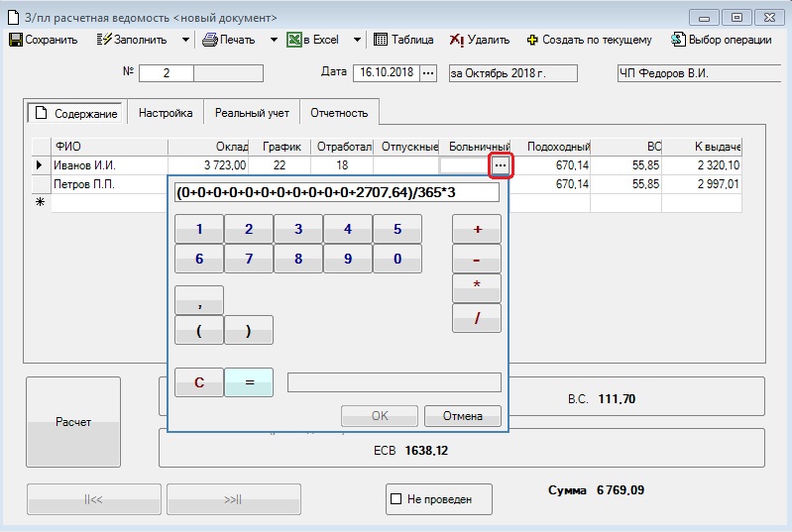Screen dimensions: 792x532
Task: Toggle the Не проведен checkbox
Action: pos(396,499)
